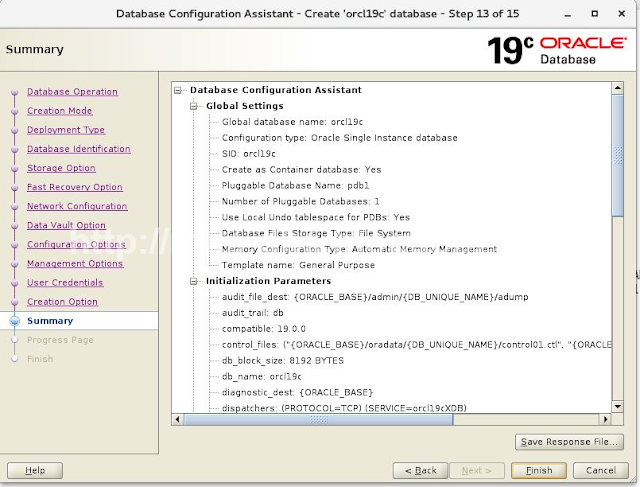640x487 pixels.
Task: Click the Oracle 19c Database logo
Action: coord(557,50)
